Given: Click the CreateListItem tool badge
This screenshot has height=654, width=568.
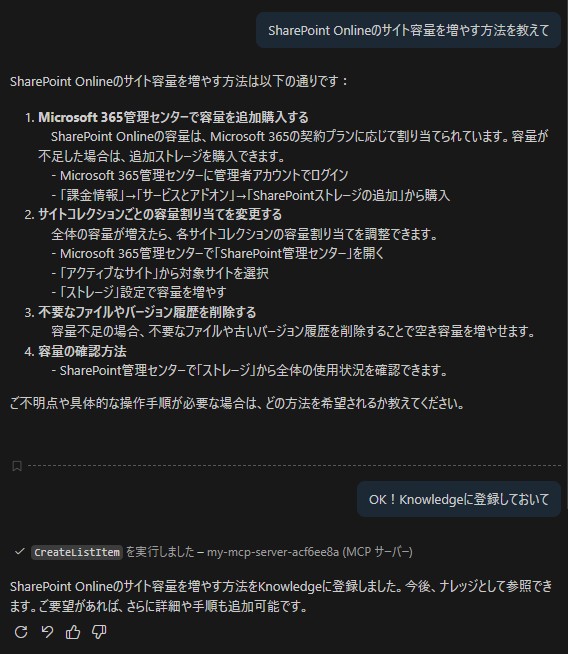Looking at the screenshot, I should point(77,552).
